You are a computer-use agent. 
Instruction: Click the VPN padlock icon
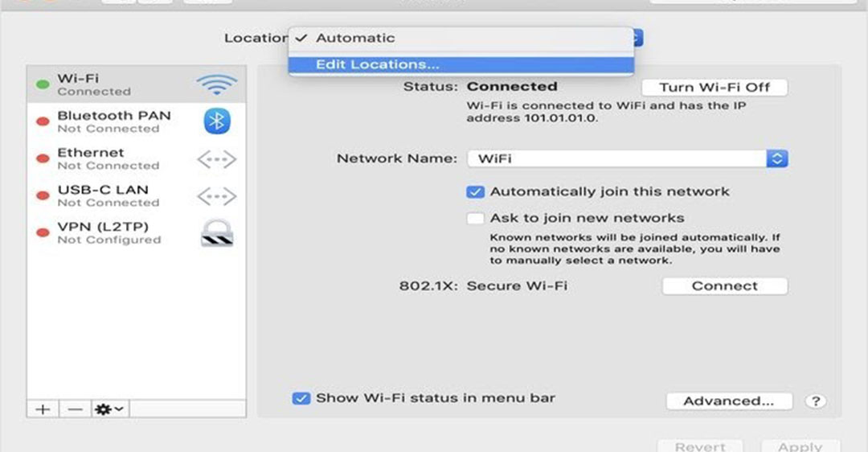pos(216,232)
